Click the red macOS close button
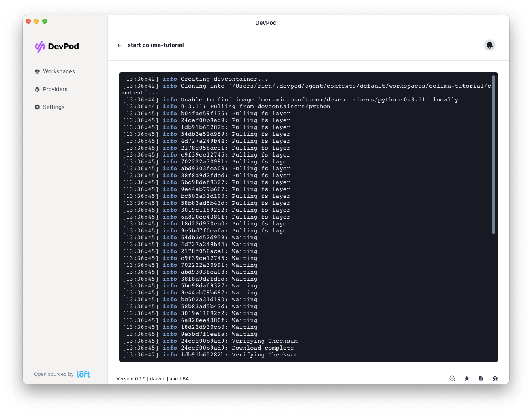 [x=28, y=21]
